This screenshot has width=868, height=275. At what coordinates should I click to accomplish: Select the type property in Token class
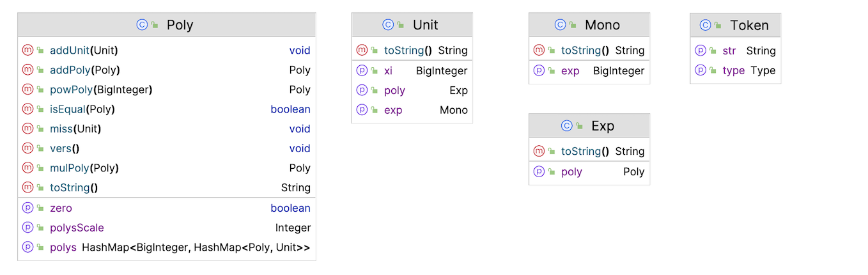(x=735, y=70)
